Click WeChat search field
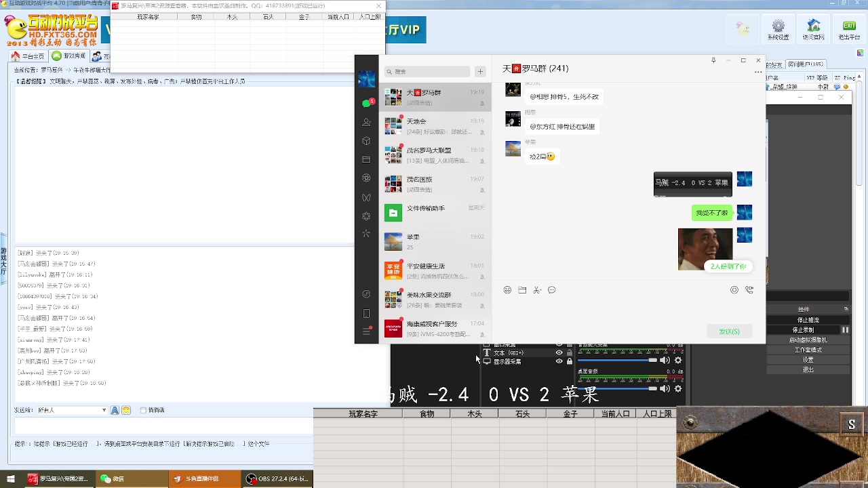This screenshot has width=868, height=488. (x=427, y=71)
